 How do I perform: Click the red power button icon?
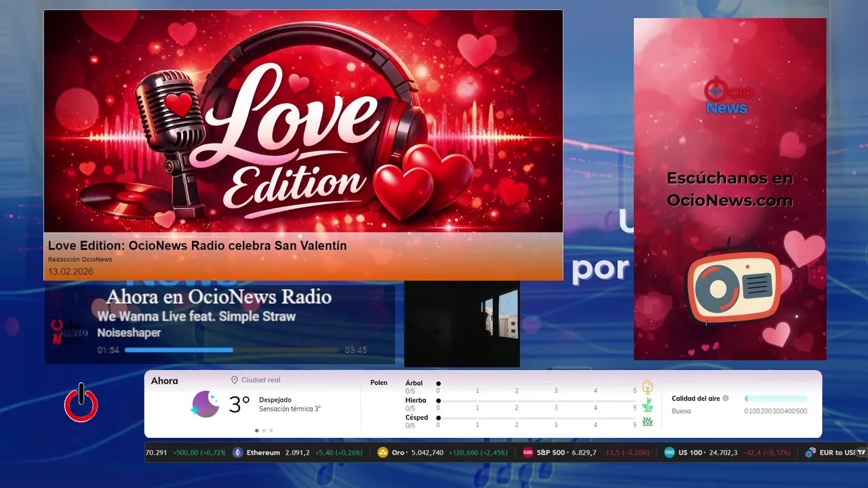pos(81,403)
